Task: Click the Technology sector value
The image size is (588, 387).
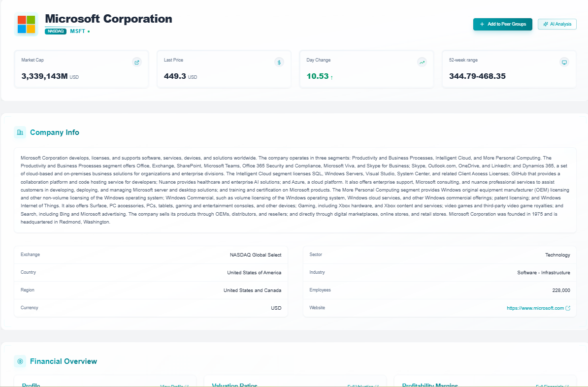Action: 557,255
